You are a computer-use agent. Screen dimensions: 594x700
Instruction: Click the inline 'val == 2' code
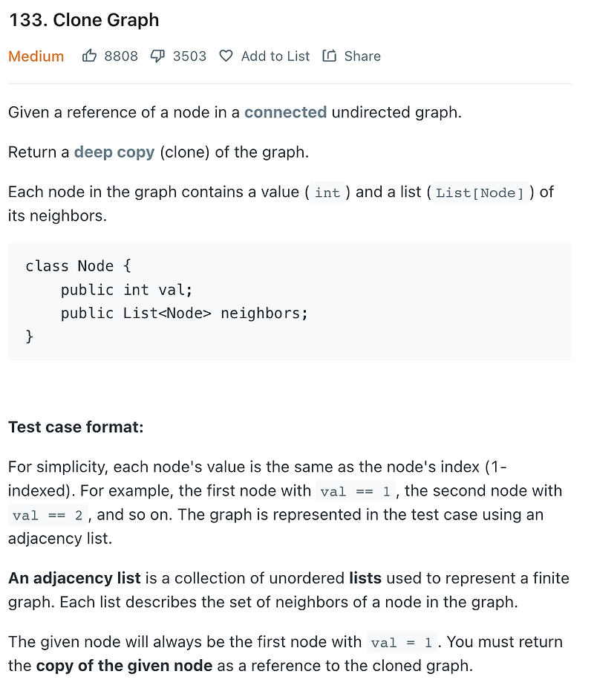pyautogui.click(x=48, y=515)
